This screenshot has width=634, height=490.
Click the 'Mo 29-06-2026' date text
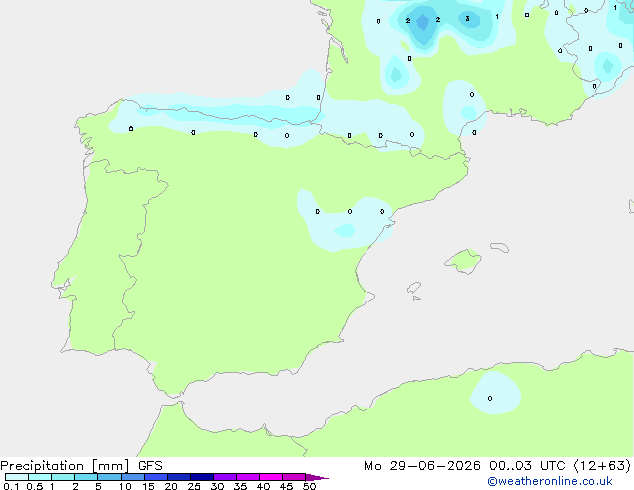(423, 466)
